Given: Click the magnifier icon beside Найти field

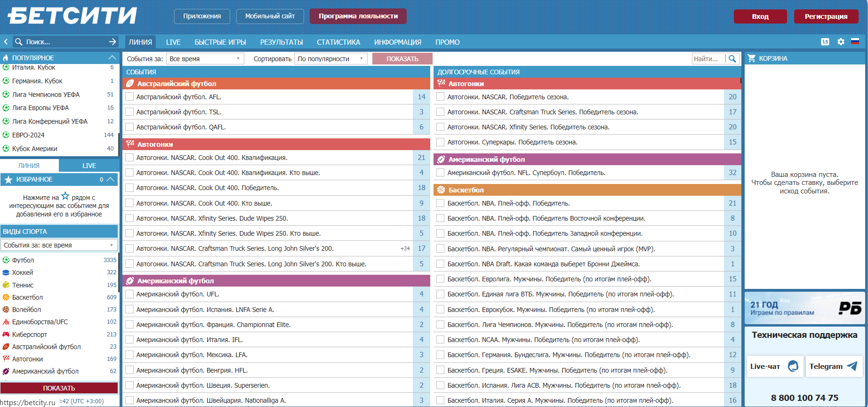Looking at the screenshot, I should tap(732, 59).
